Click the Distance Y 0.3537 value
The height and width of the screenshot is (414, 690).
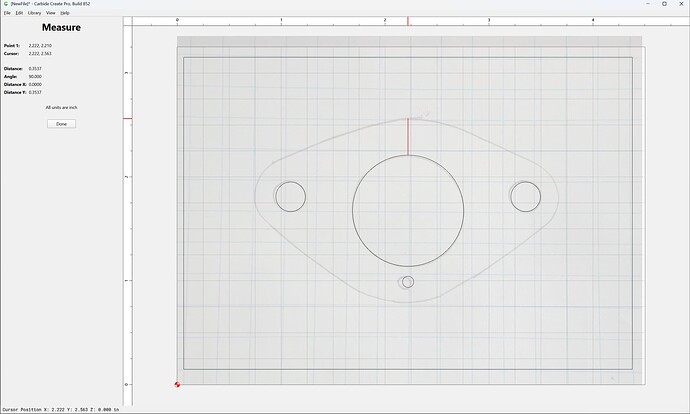[x=35, y=92]
